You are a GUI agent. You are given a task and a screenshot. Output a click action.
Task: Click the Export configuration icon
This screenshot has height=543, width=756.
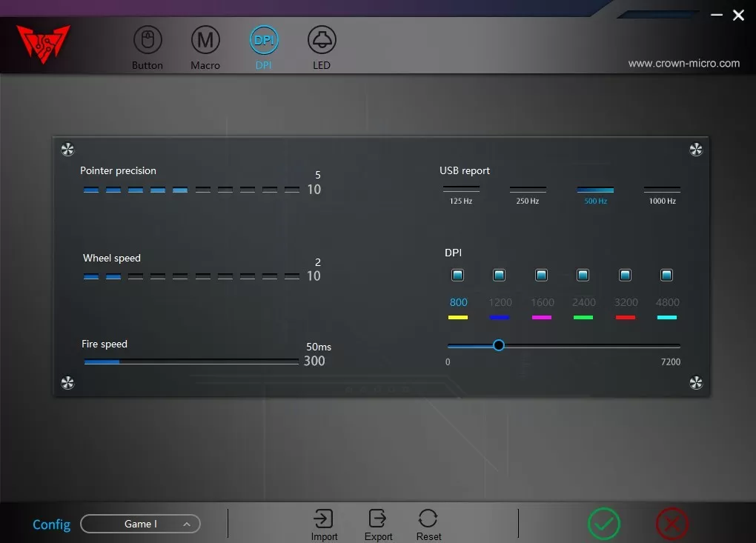(x=378, y=519)
